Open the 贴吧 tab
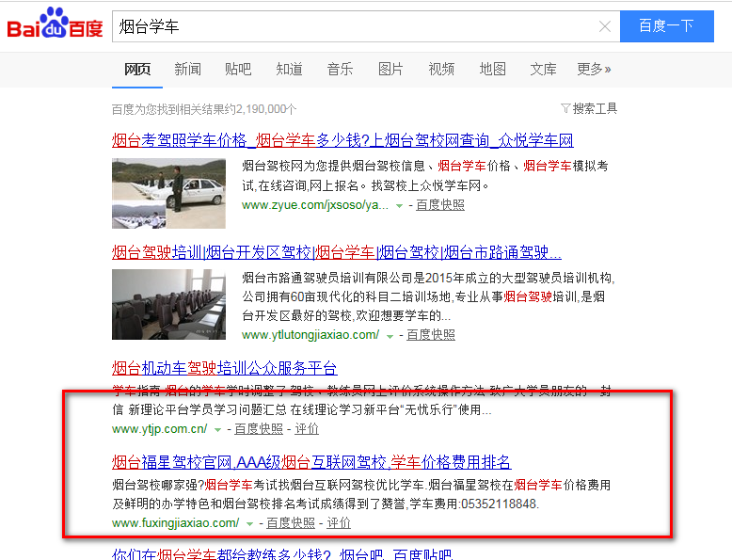The width and height of the screenshot is (732, 560). (x=238, y=69)
